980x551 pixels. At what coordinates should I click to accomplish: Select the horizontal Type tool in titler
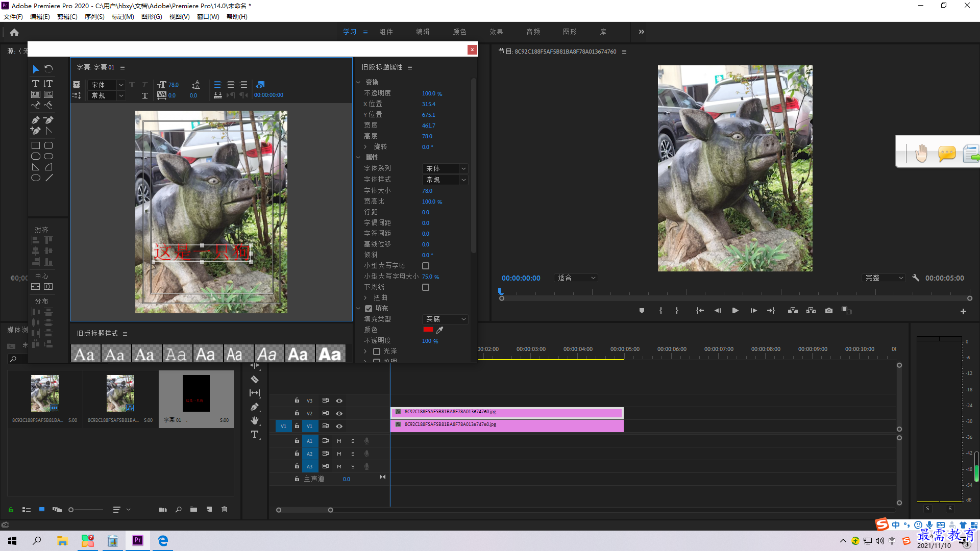click(36, 84)
